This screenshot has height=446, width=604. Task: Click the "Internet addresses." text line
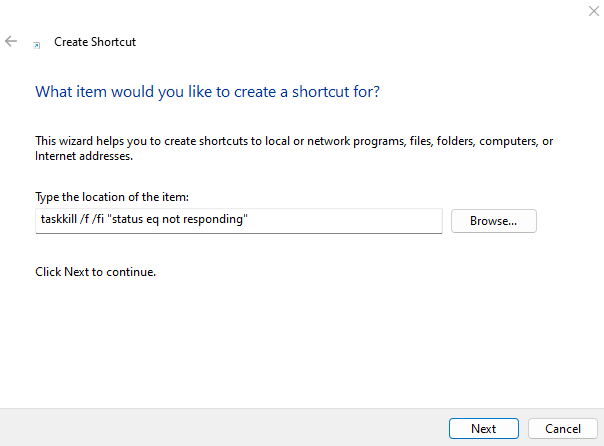[x=84, y=156]
